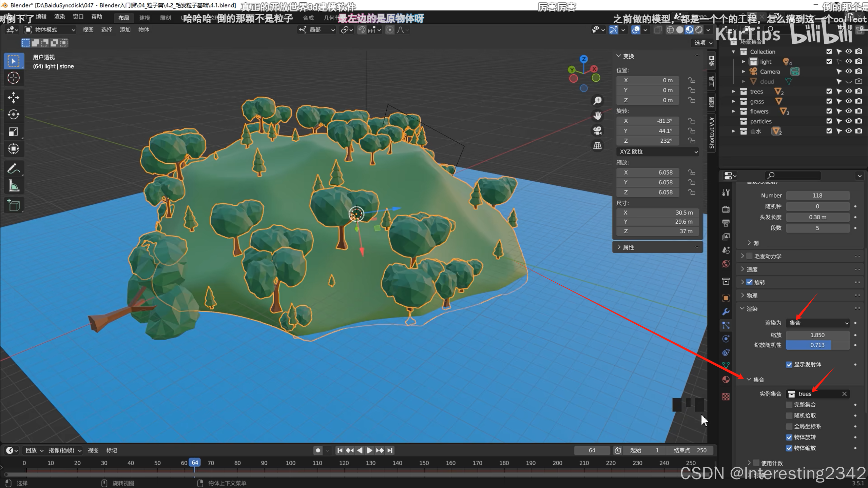Toggle camera view icon in viewport

597,130
